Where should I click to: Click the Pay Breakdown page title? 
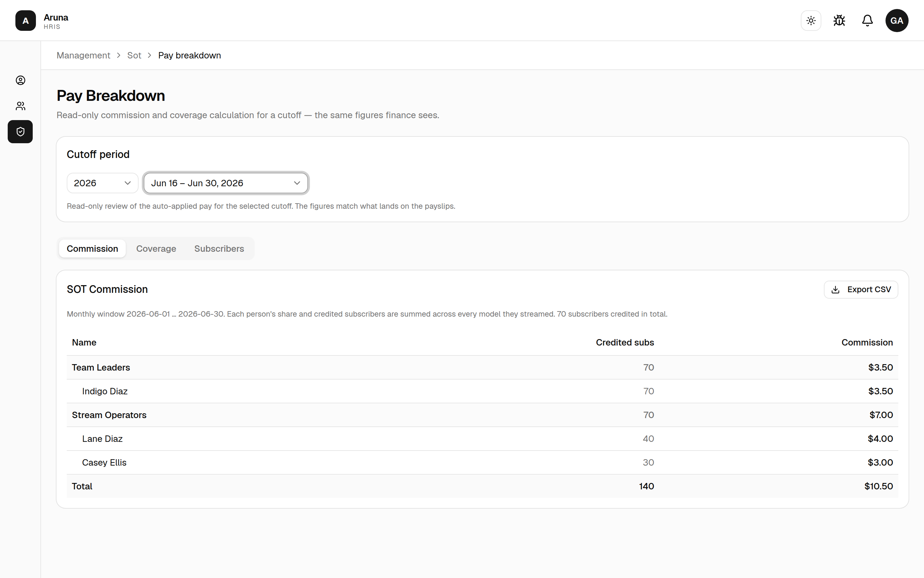pos(111,96)
